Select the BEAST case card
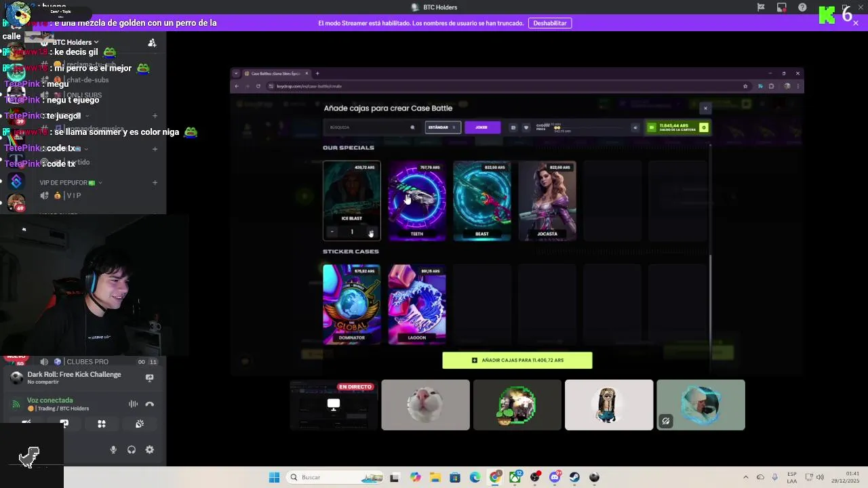 482,201
